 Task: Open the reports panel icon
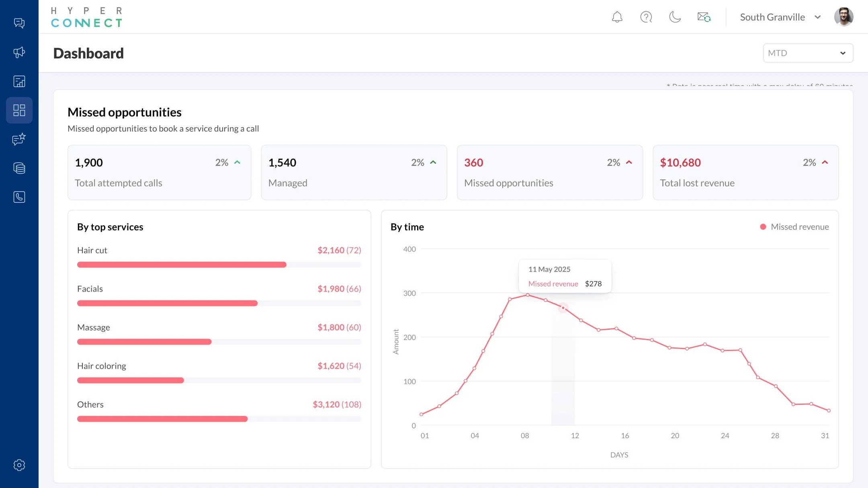(x=19, y=81)
